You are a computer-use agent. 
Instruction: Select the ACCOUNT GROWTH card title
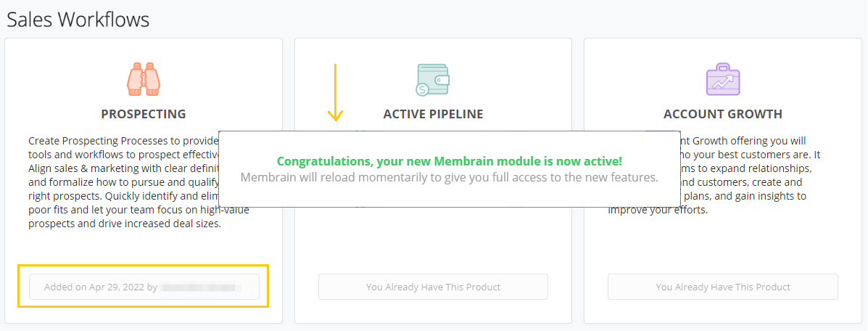pos(723,114)
